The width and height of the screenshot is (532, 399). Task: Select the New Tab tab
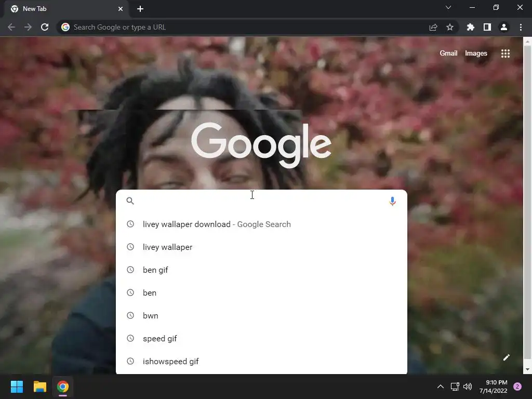click(x=66, y=9)
